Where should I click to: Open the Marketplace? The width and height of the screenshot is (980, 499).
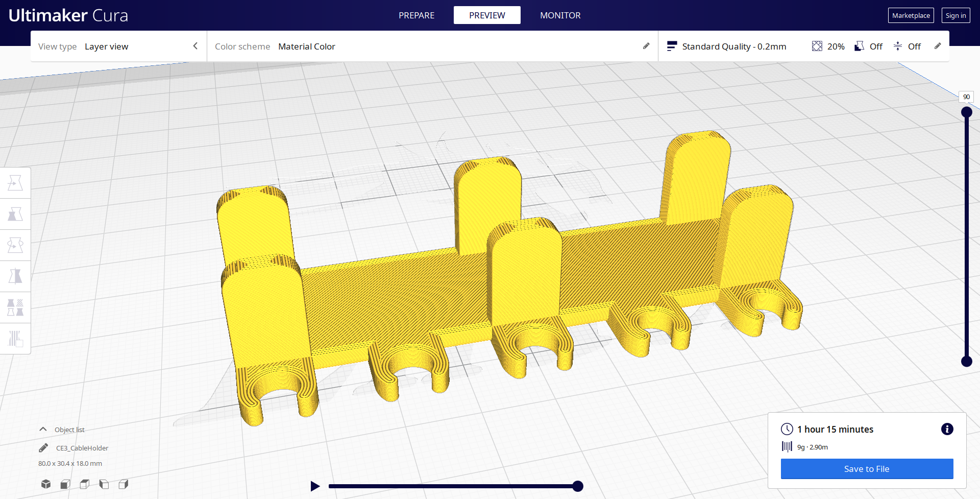911,15
